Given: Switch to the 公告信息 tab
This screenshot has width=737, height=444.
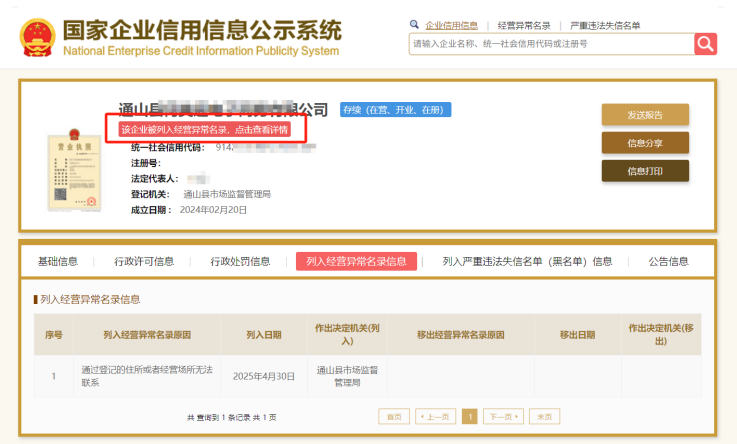Looking at the screenshot, I should (668, 262).
